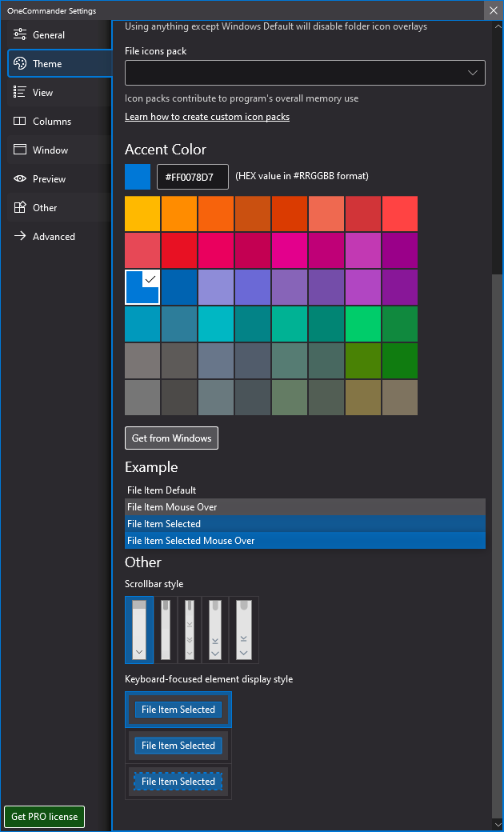This screenshot has height=832, width=504.
Task: Click the Window icon in sidebar
Action: pos(20,150)
